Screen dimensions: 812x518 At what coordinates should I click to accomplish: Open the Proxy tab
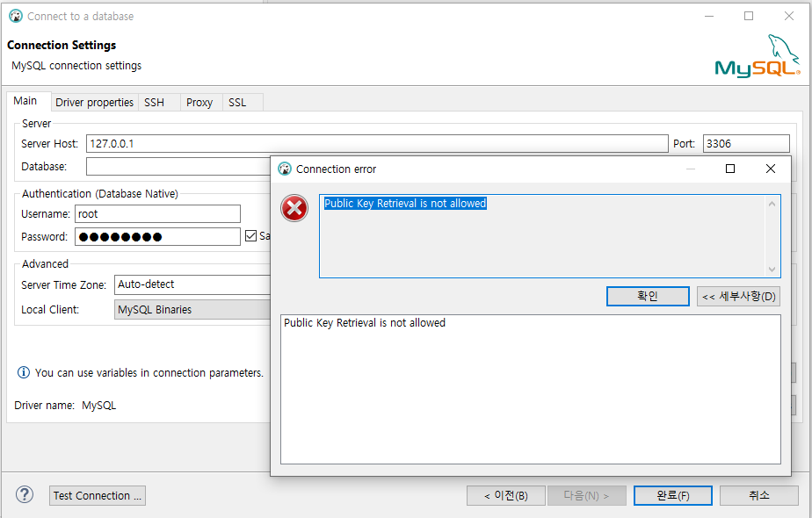coord(199,103)
